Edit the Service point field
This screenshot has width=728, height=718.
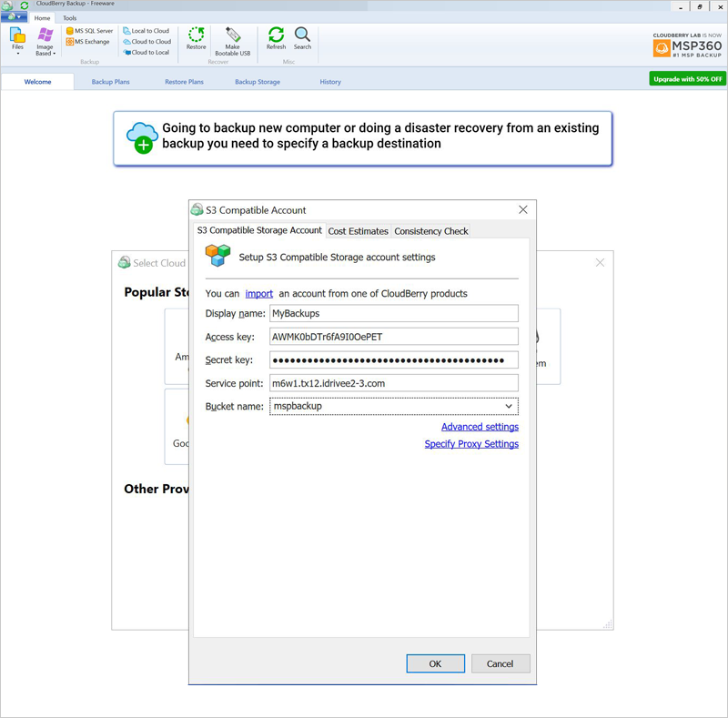point(394,383)
